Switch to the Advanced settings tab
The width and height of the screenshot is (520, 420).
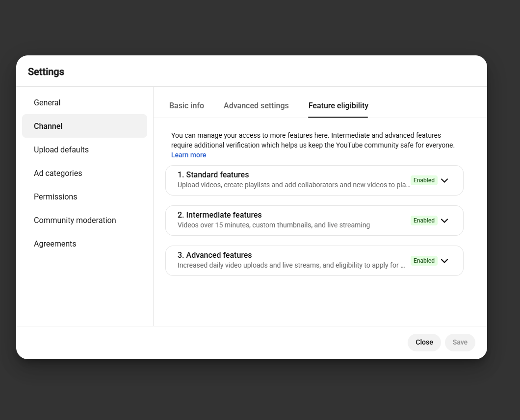256,106
